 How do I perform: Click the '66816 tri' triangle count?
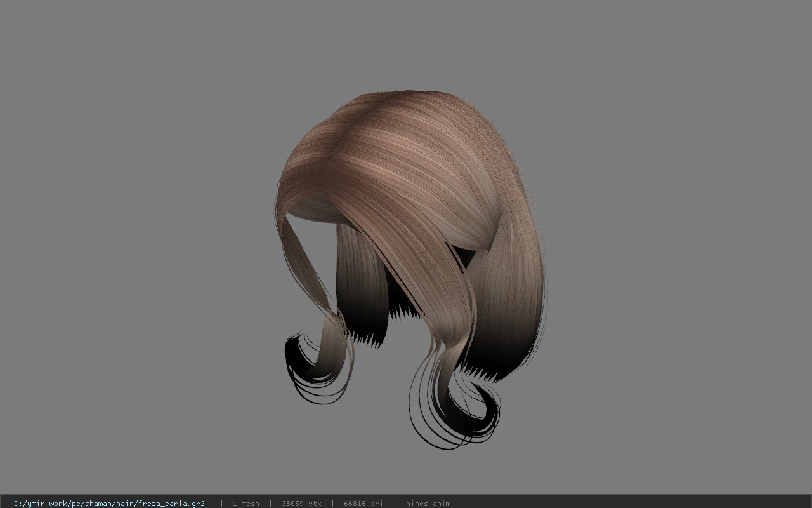(363, 504)
